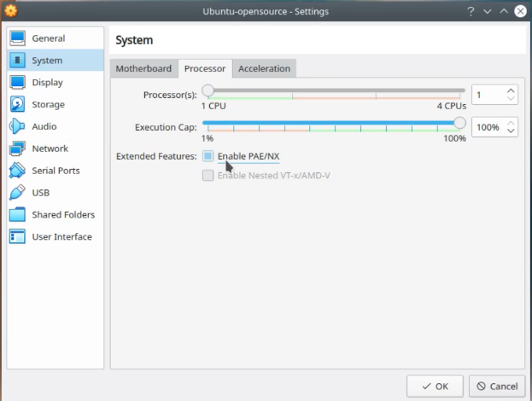532x401 pixels.
Task: Click the Shared Folders folder icon
Action: pos(17,214)
